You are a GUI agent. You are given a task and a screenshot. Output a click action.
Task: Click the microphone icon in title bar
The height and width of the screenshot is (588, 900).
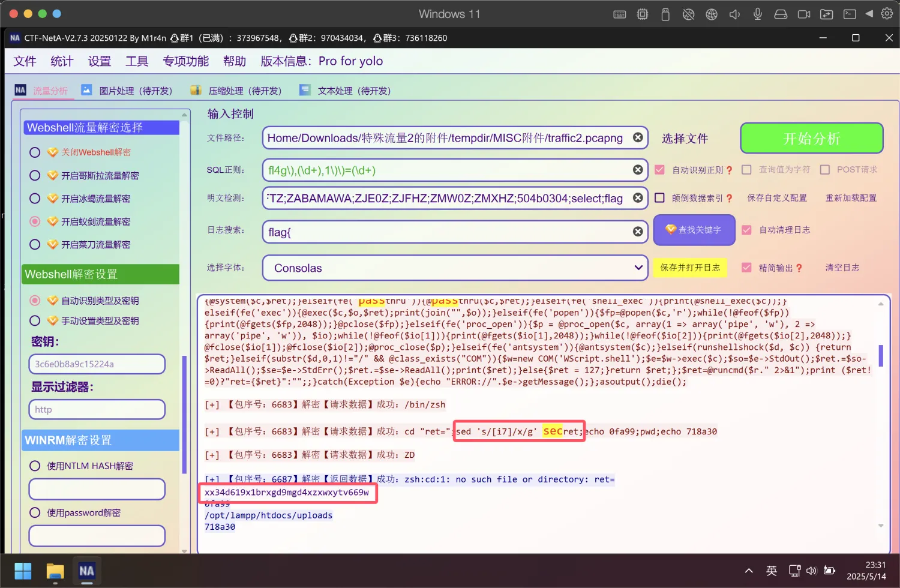pyautogui.click(x=758, y=14)
